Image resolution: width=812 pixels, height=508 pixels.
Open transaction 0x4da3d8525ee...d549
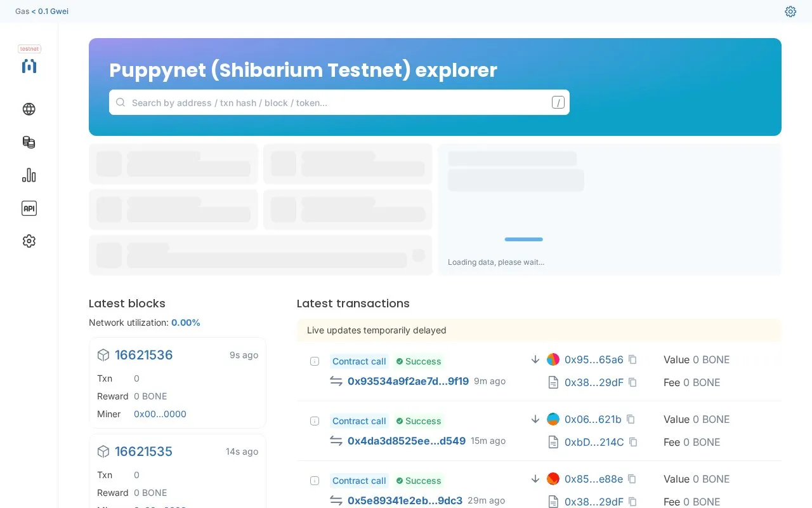click(407, 441)
